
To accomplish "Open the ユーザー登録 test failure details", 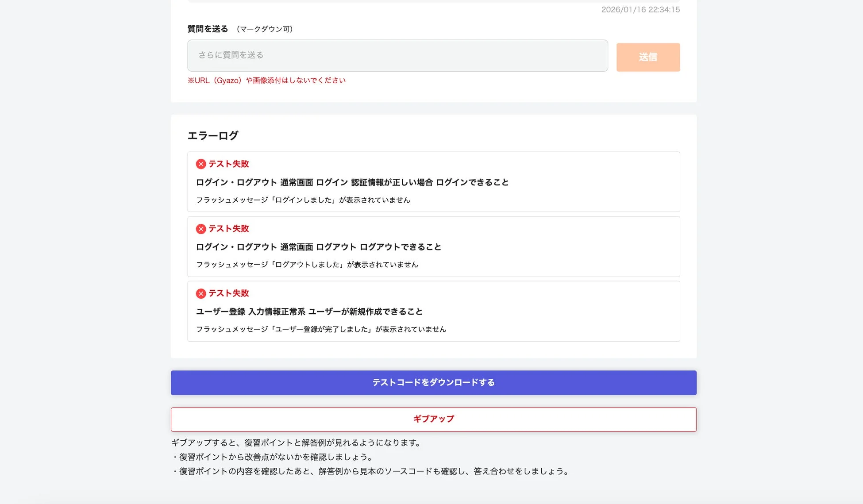I will pos(434,311).
